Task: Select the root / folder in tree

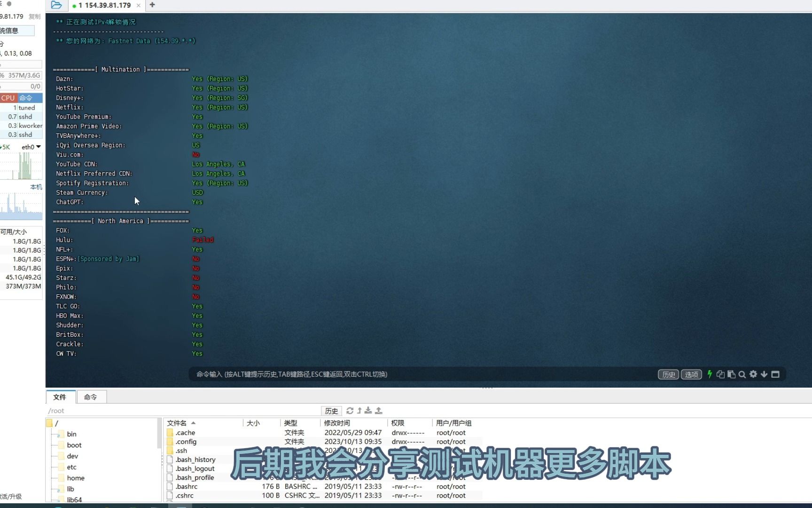Action: tap(53, 423)
